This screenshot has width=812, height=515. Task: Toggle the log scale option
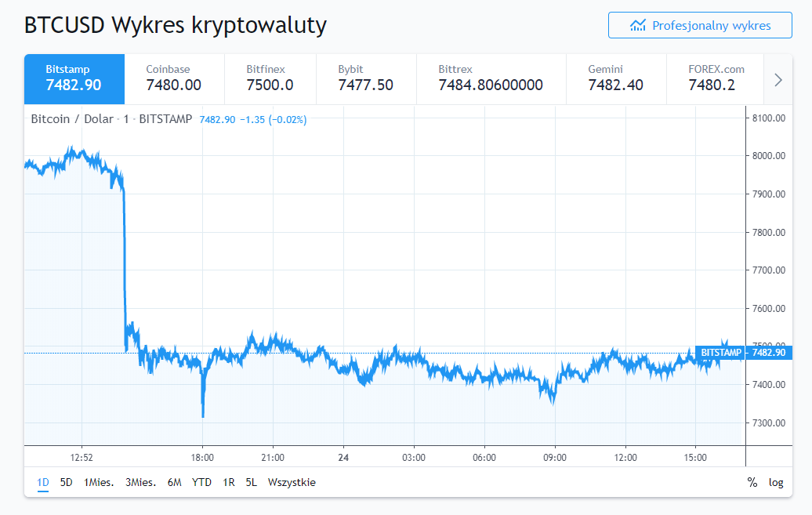point(776,482)
